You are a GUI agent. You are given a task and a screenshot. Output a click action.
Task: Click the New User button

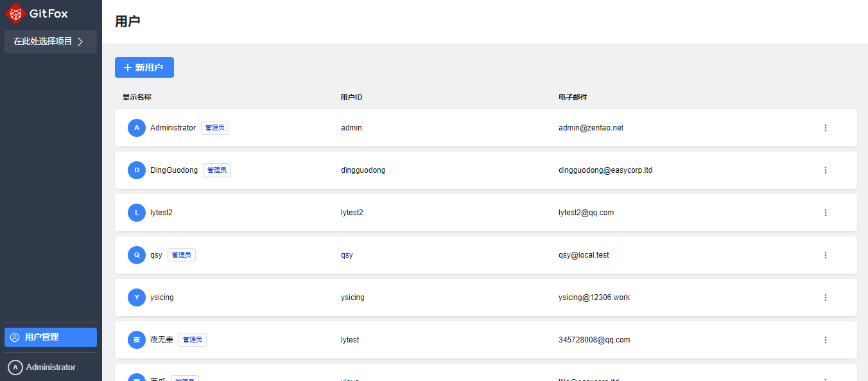click(144, 67)
